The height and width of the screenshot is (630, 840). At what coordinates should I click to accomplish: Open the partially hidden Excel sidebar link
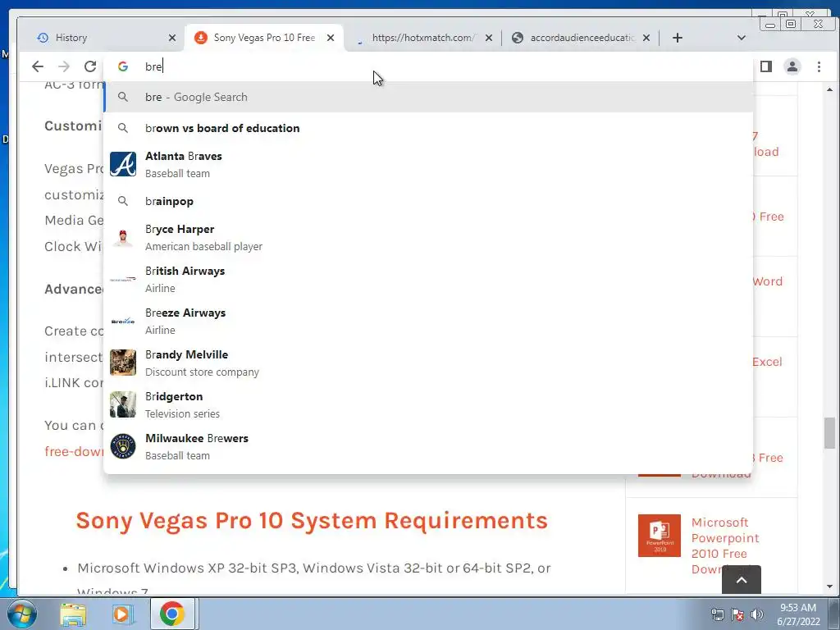(x=767, y=362)
